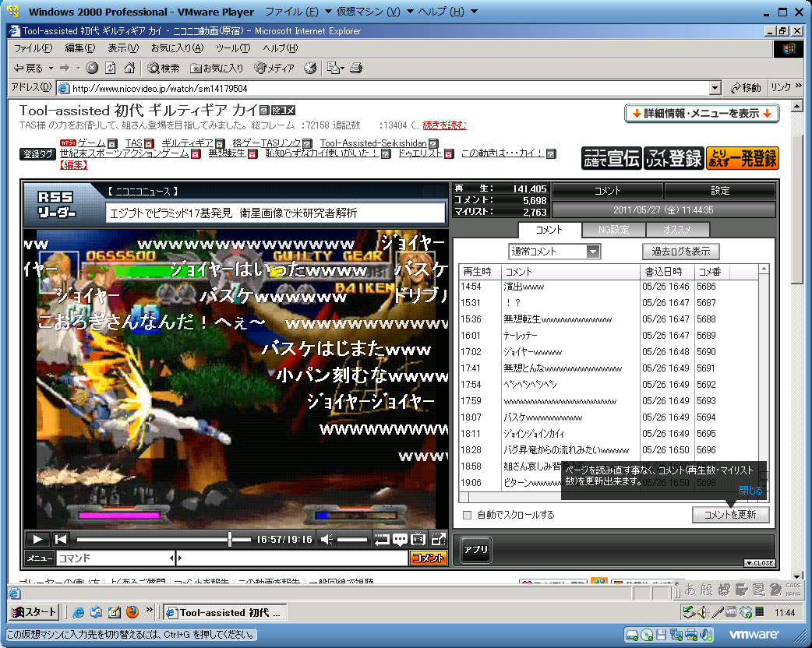The image size is (812, 648).
Task: Select comment row 無想転生wwww
Action: (x=608, y=319)
